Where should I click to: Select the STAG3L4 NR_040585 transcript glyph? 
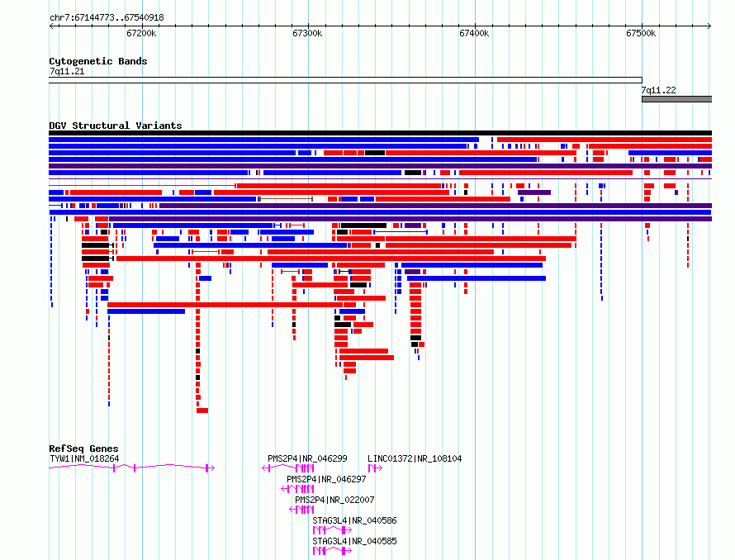point(332,551)
